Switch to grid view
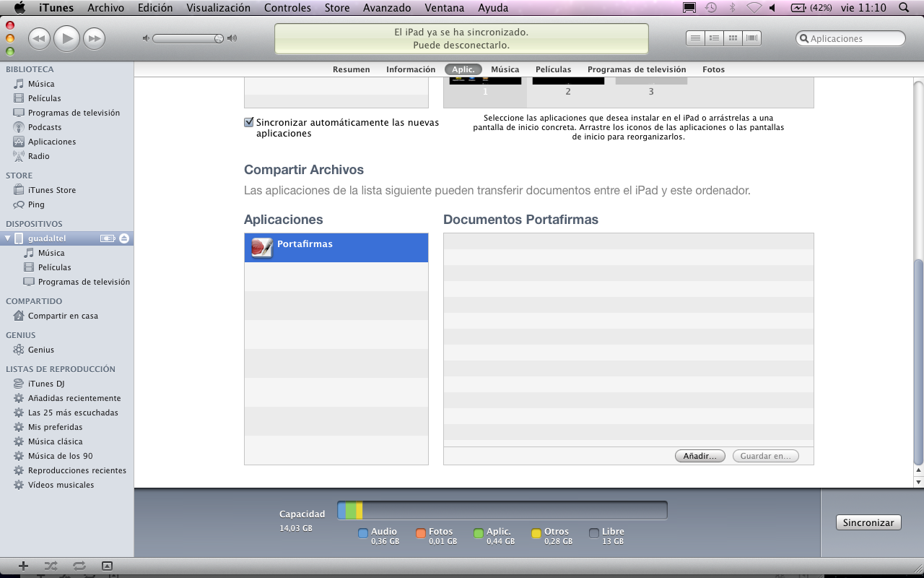 pyautogui.click(x=733, y=38)
